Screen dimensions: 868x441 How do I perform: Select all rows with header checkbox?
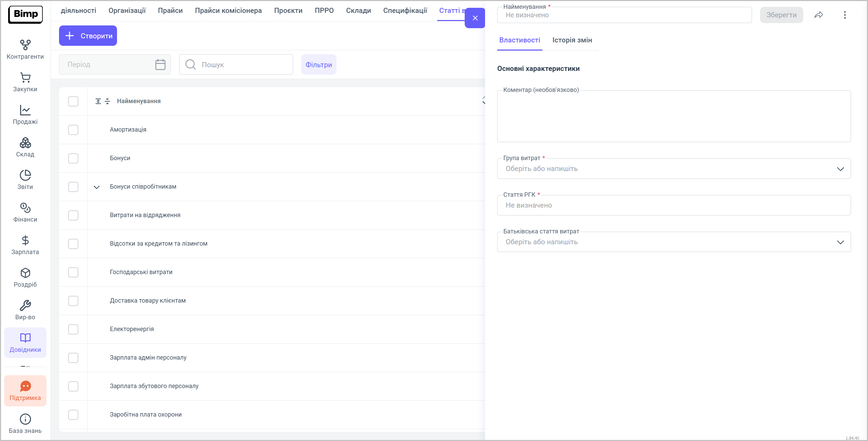point(73,101)
